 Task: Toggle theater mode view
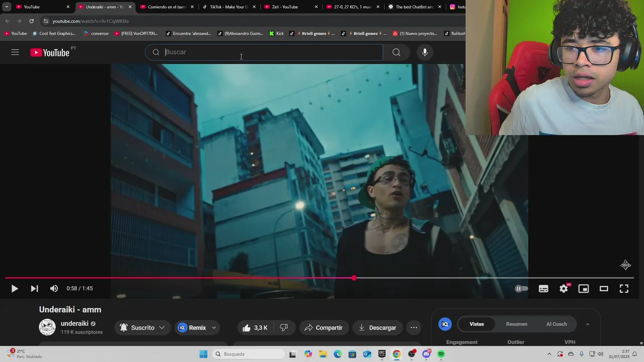coord(604,289)
